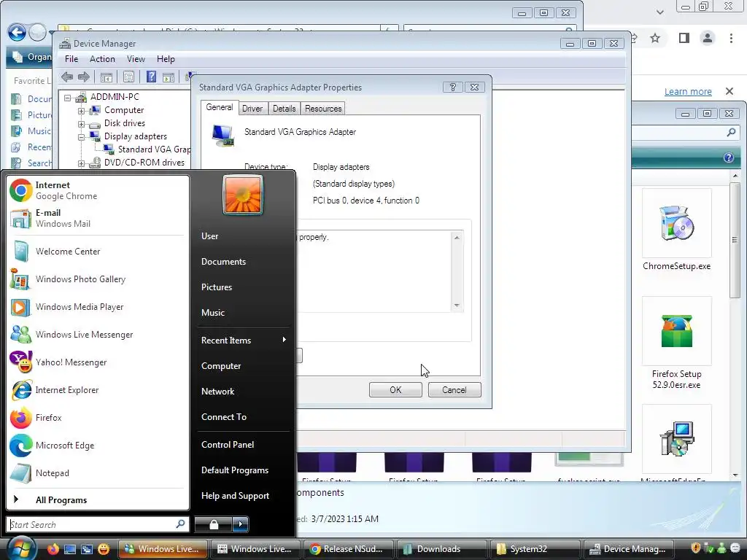Open Control Panel from Start menu
The image size is (747, 560).
click(228, 444)
